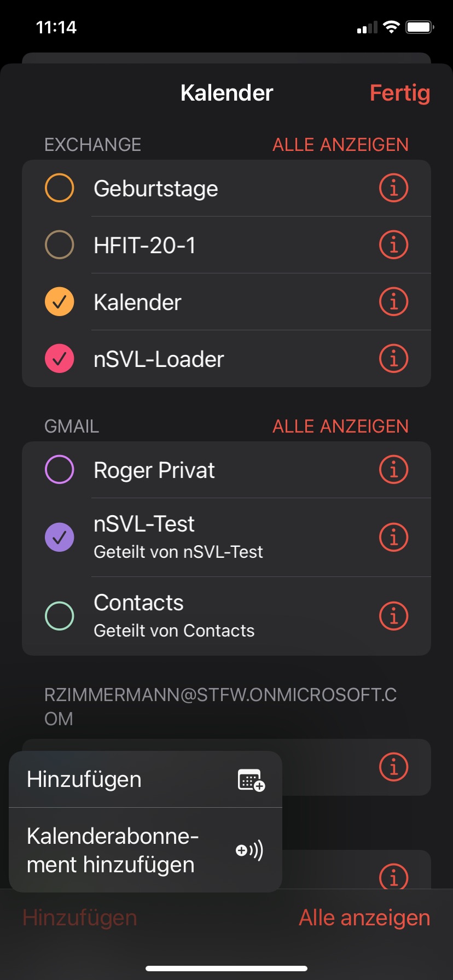Open info for Geburtstage calendar
The width and height of the screenshot is (453, 980).
pyautogui.click(x=393, y=188)
